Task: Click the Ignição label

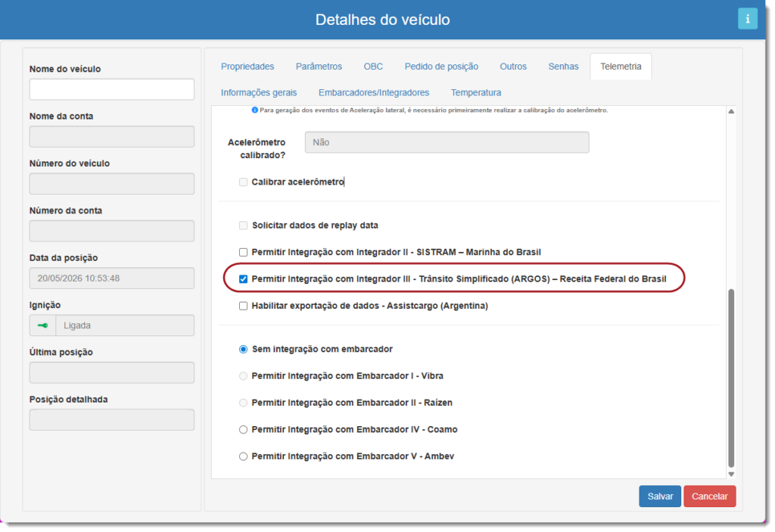Action: pyautogui.click(x=45, y=305)
